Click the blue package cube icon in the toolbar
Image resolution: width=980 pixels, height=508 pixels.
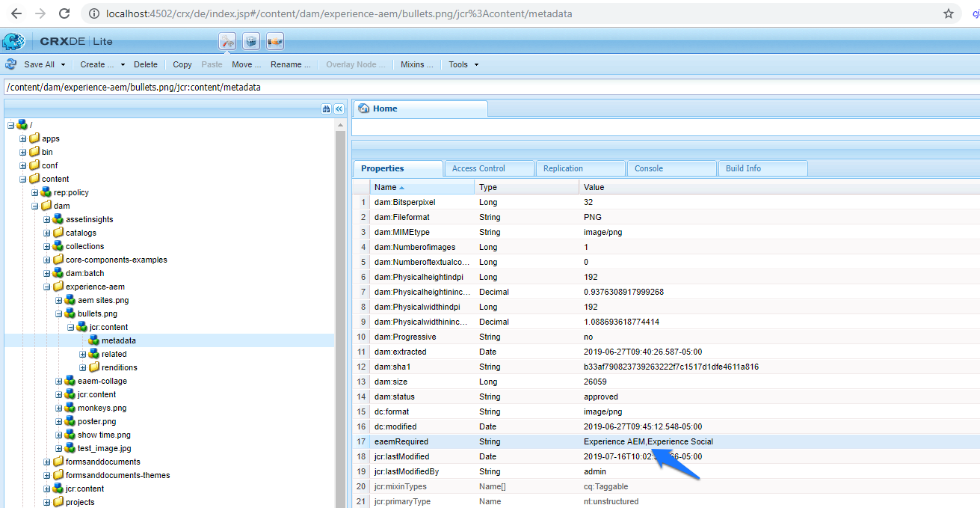[252, 41]
